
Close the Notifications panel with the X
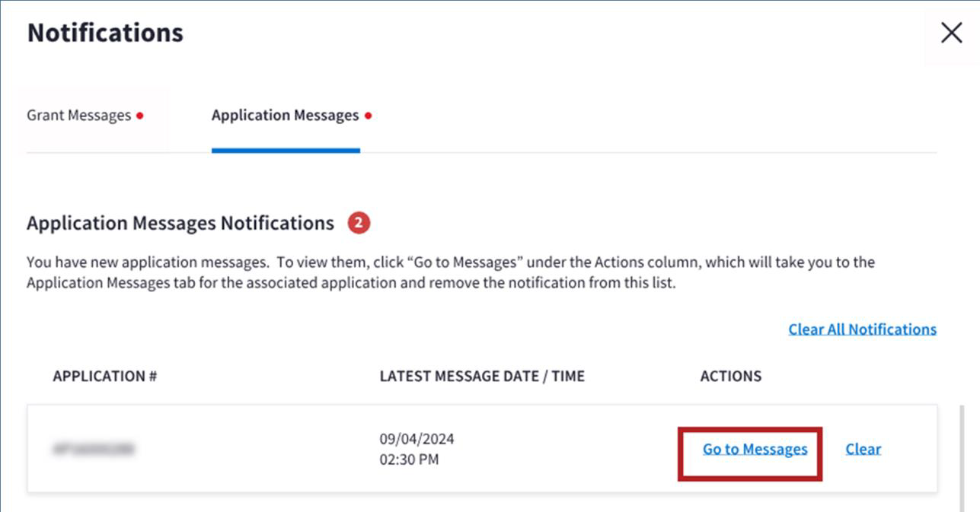(951, 33)
